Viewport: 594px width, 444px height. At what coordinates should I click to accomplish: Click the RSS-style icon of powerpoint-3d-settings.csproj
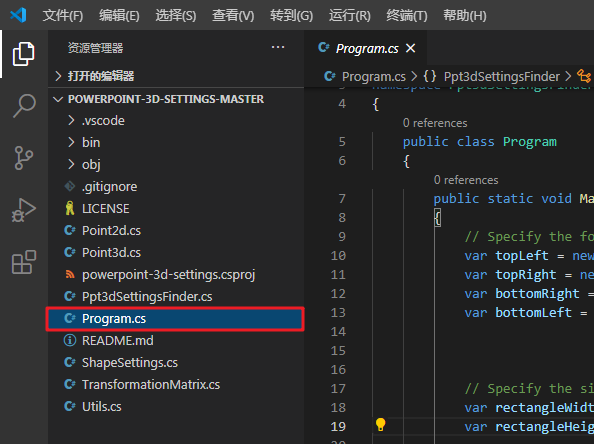[x=70, y=274]
